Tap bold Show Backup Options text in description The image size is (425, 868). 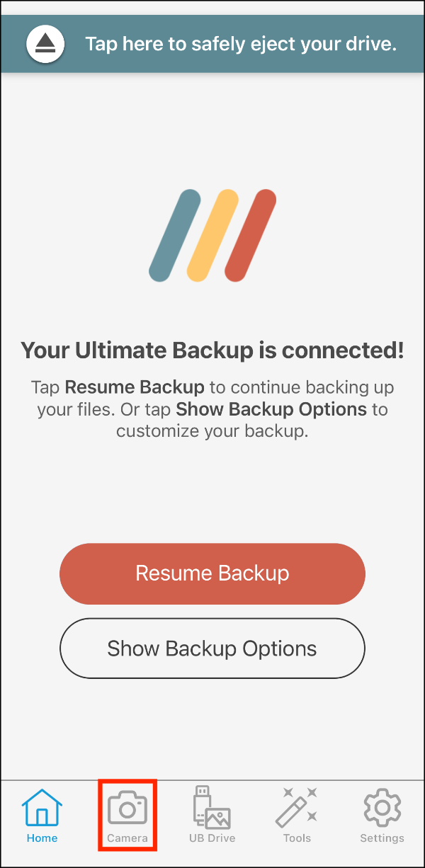click(271, 409)
